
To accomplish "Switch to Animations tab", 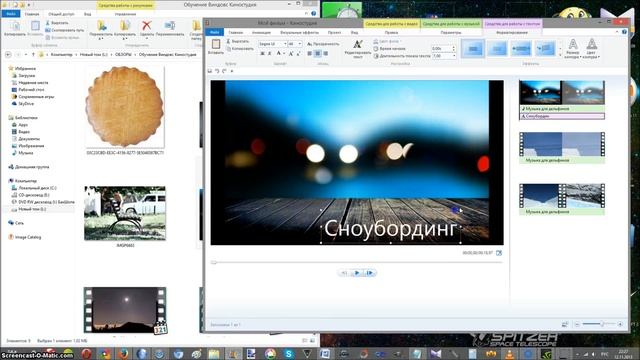I will tap(261, 32).
